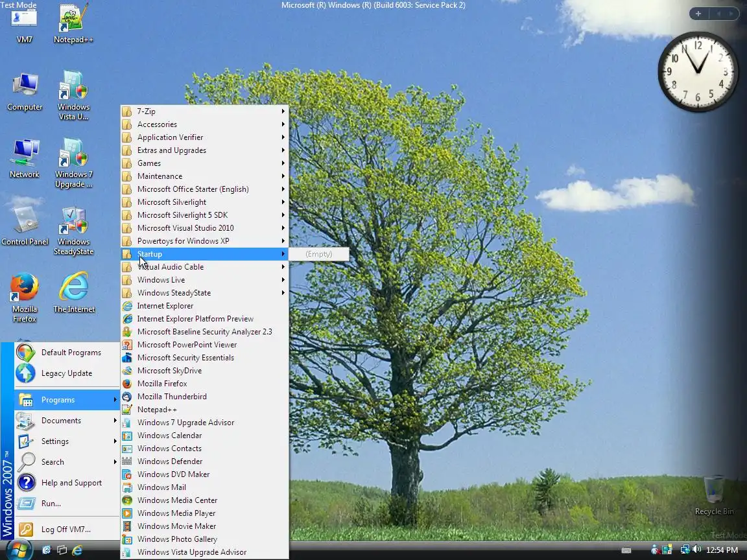Launch Mozilla Firefox from Programs list

point(204,384)
